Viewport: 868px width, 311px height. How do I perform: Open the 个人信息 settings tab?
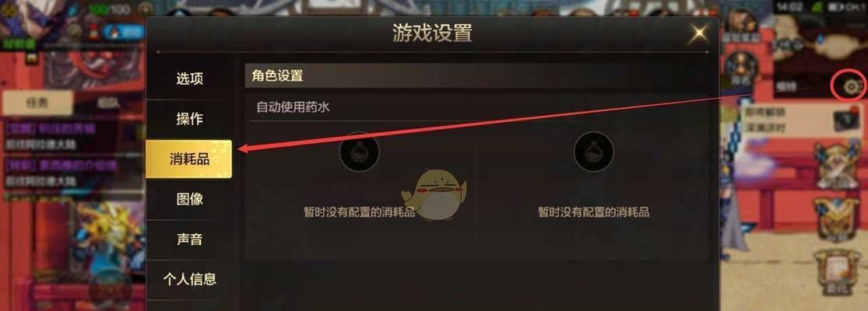(189, 279)
